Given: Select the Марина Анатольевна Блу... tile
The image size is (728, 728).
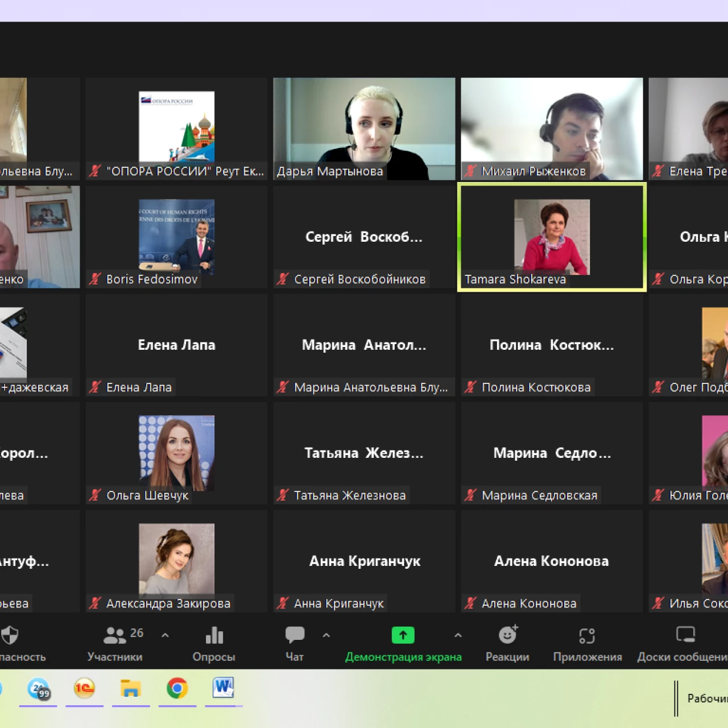Looking at the screenshot, I should [364, 345].
